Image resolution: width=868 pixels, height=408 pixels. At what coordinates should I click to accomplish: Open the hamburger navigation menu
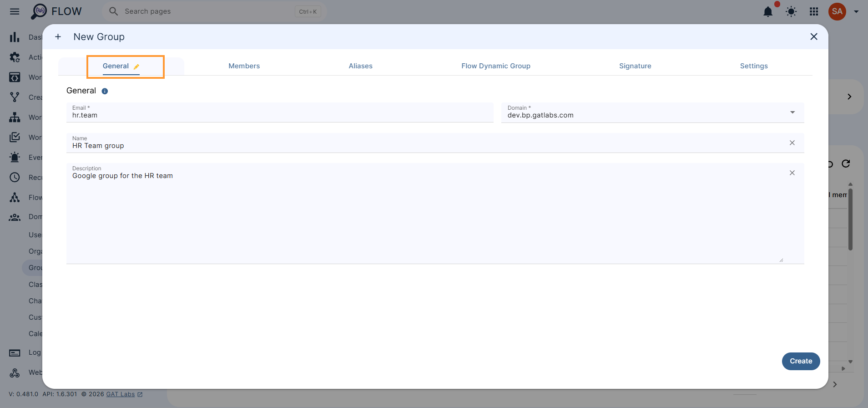[x=15, y=11]
